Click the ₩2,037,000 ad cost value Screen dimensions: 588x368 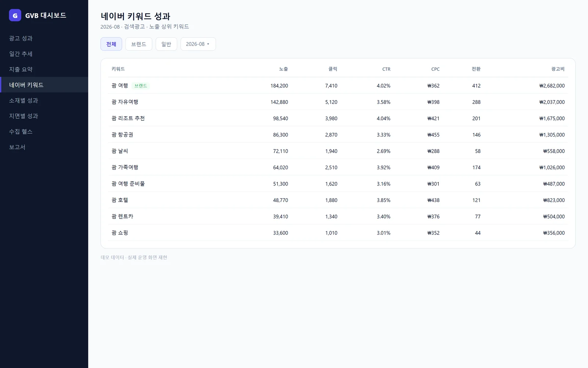(x=552, y=102)
